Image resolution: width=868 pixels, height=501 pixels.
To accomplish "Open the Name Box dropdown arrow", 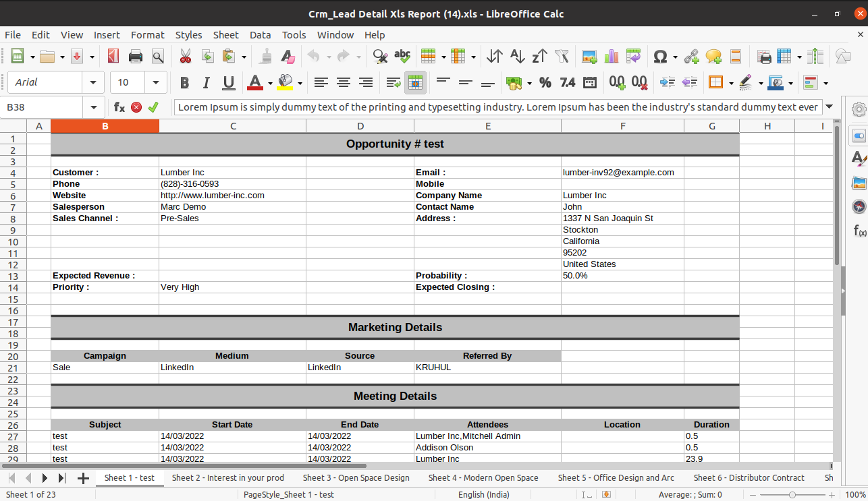I will (93, 107).
